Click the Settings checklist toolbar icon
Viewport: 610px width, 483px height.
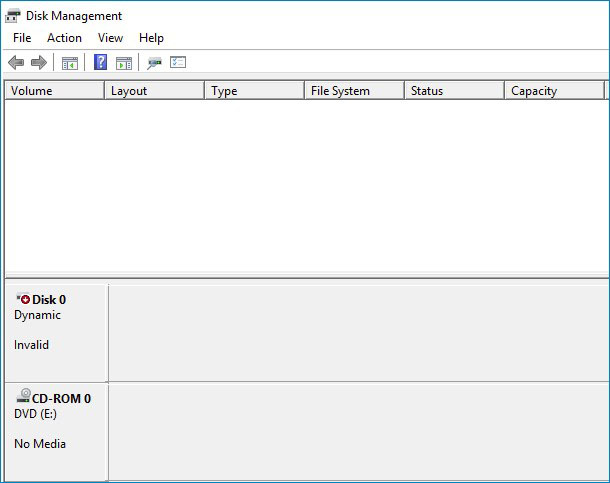(178, 63)
